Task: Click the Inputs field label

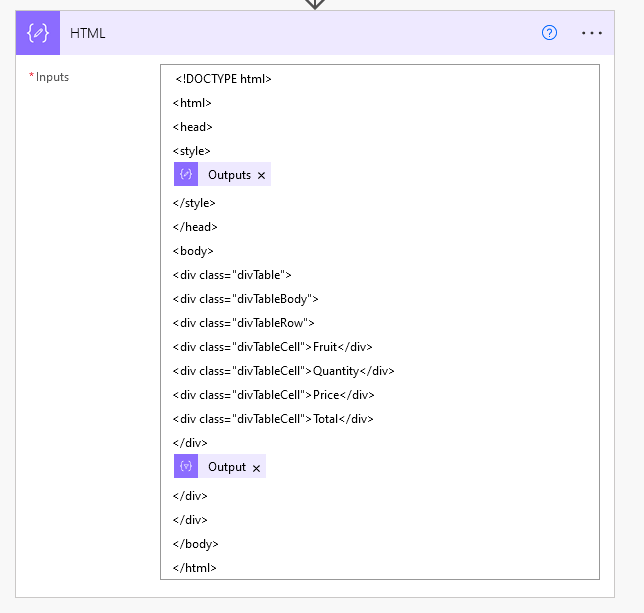Action: pos(52,77)
